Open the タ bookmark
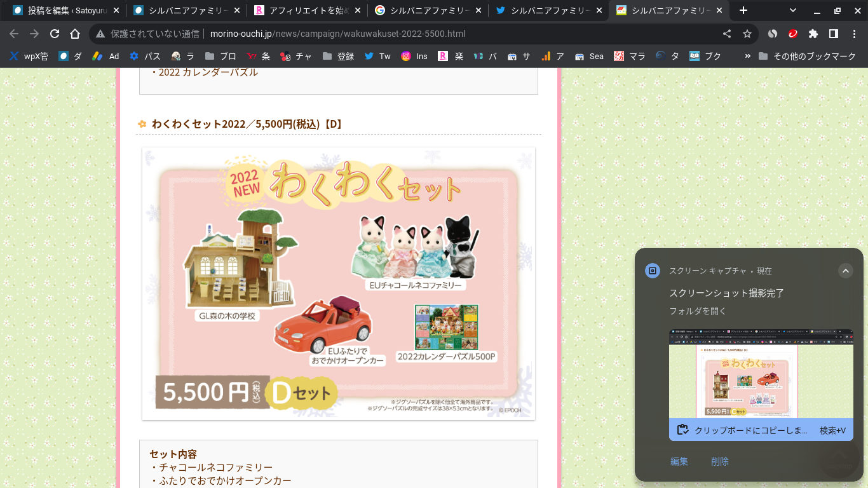 pyautogui.click(x=668, y=56)
